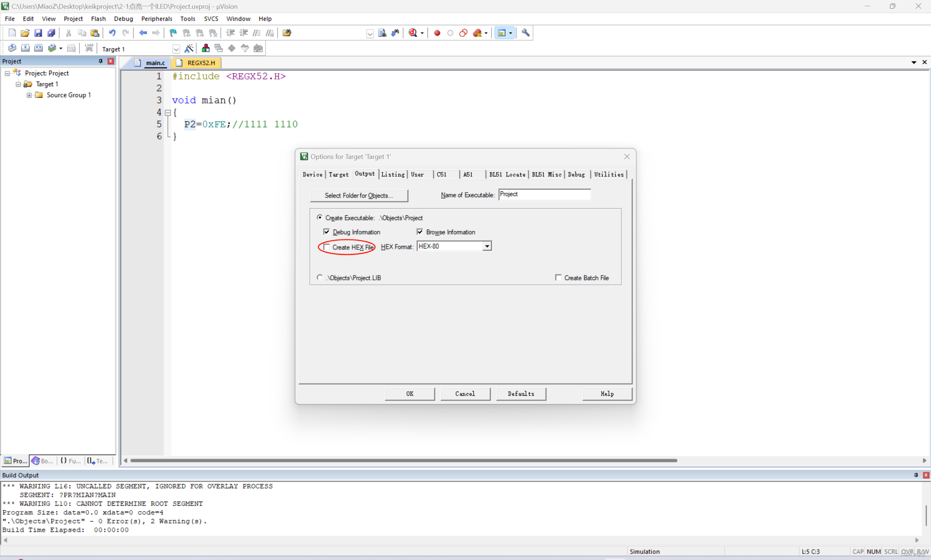Tick the Create Batch File checkbox
The height and width of the screenshot is (560, 931).
pos(558,278)
